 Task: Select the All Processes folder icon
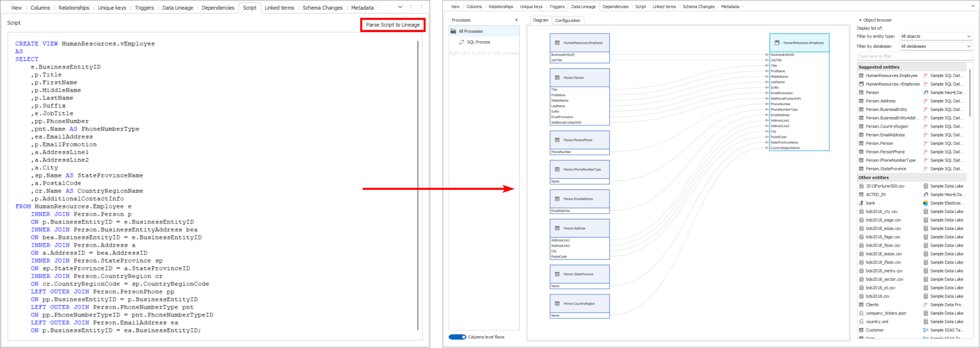click(453, 31)
